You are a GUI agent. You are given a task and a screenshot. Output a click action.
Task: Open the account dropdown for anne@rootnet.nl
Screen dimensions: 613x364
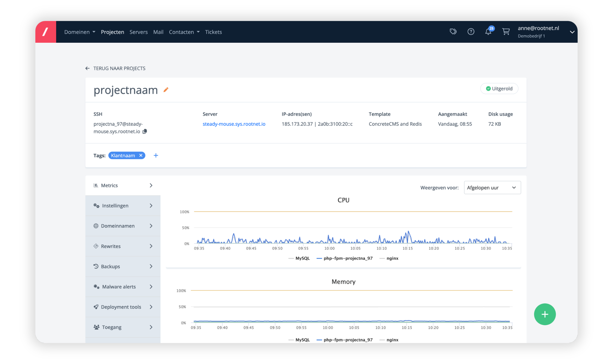572,32
